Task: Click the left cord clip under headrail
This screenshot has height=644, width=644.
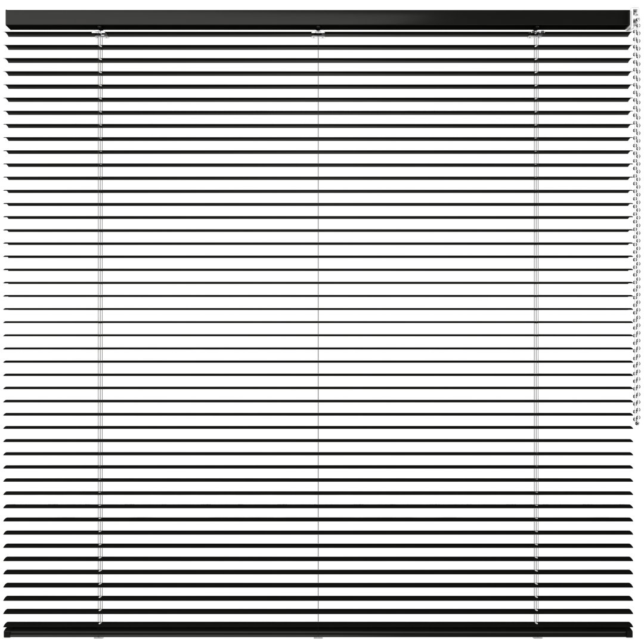Action: (x=100, y=35)
